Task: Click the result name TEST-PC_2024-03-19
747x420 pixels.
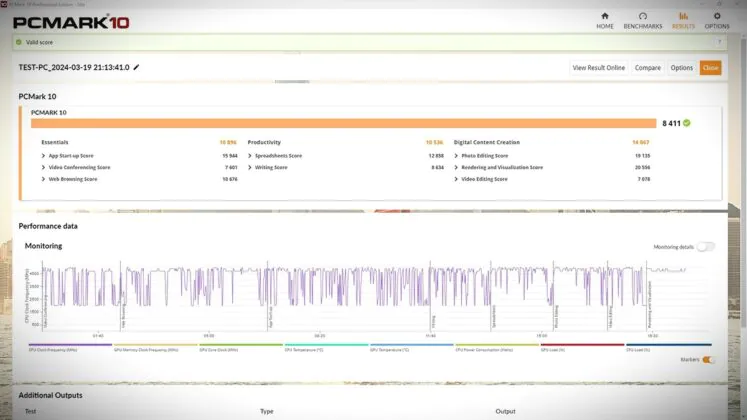Action: pos(74,67)
